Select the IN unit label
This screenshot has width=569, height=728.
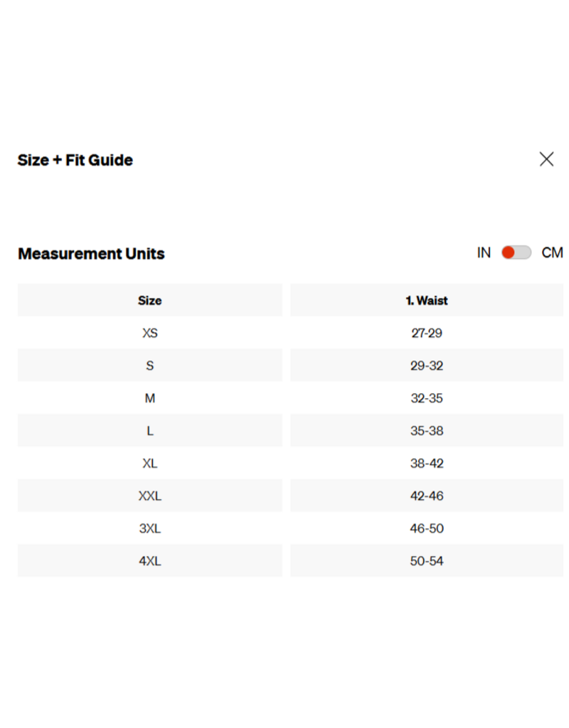coord(484,252)
